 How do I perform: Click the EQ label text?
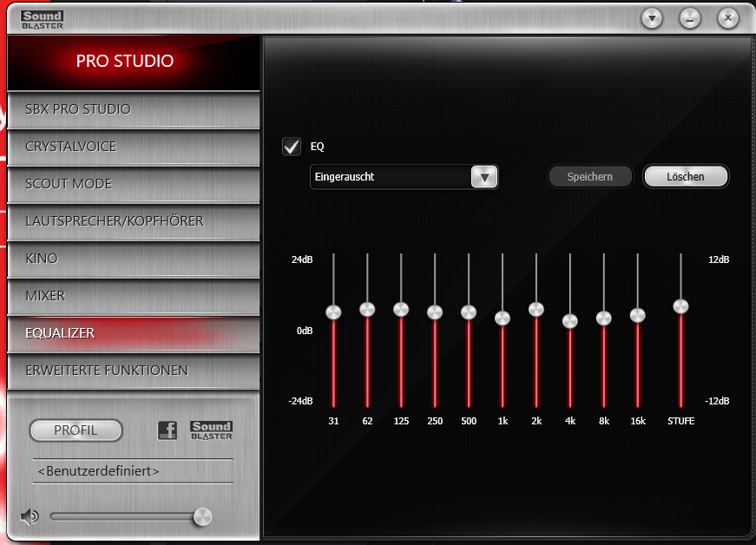click(x=318, y=147)
